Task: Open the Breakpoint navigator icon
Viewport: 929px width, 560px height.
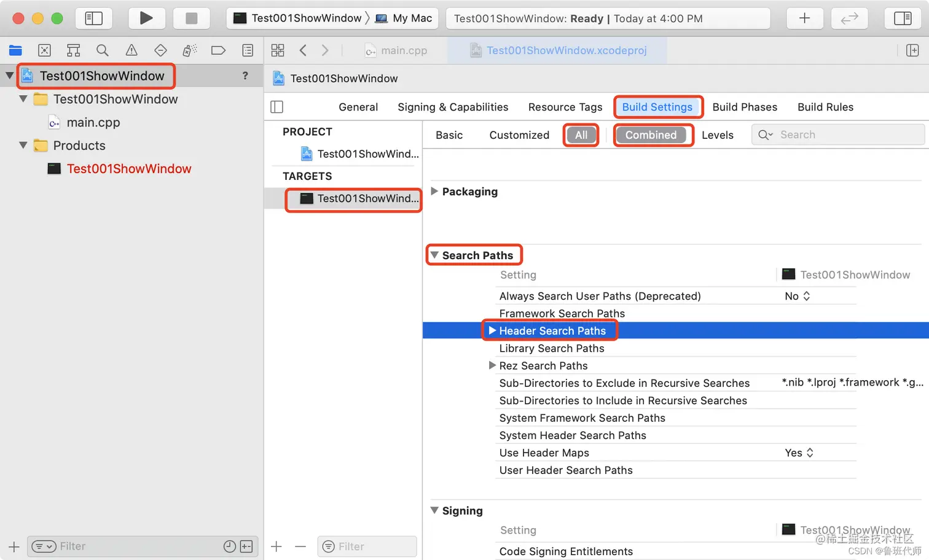Action: 218,50
